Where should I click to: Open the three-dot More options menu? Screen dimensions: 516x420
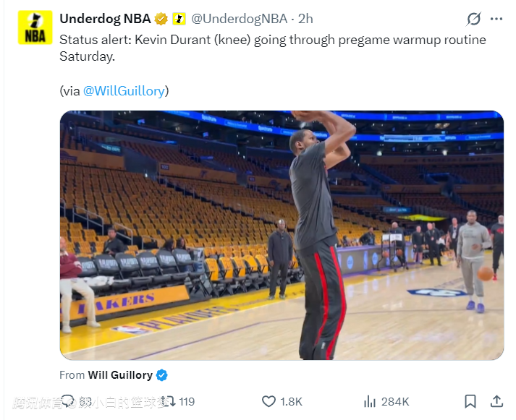496,19
